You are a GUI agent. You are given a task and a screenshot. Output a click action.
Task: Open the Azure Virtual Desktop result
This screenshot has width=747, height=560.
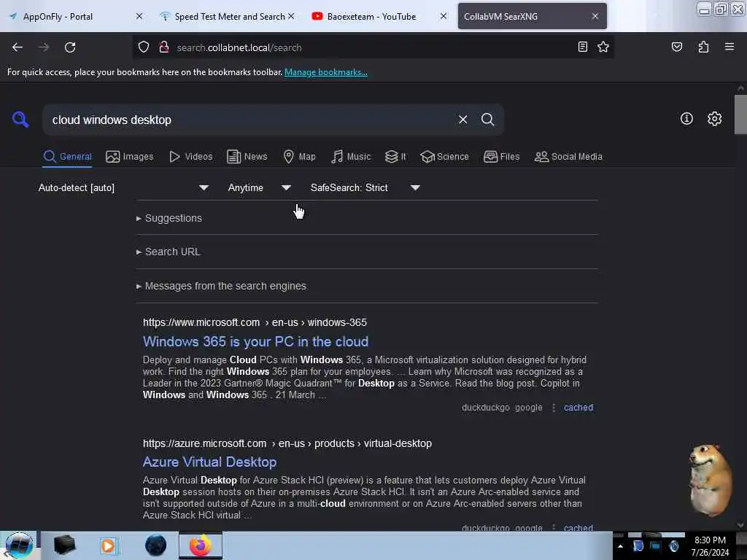[x=209, y=462]
